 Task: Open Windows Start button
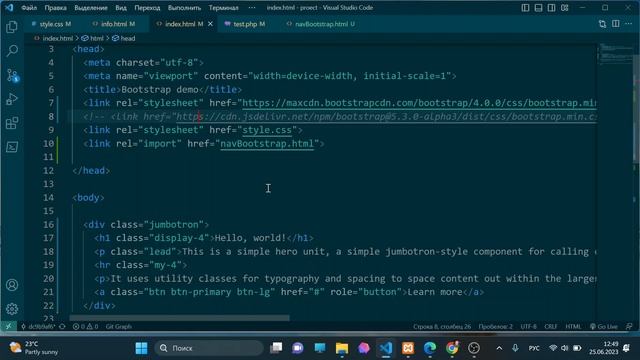141,348
